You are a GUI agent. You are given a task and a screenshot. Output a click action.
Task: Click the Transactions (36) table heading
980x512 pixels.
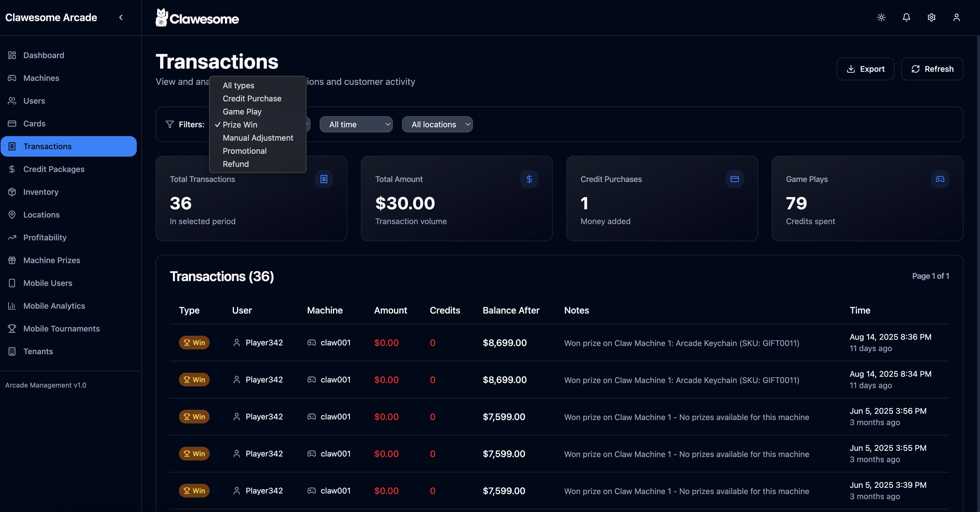point(222,276)
